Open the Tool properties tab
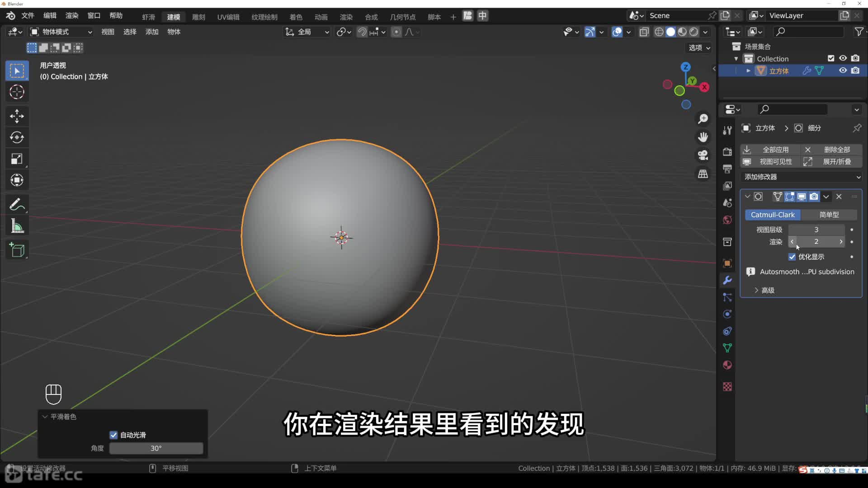This screenshot has width=868, height=488. [727, 131]
